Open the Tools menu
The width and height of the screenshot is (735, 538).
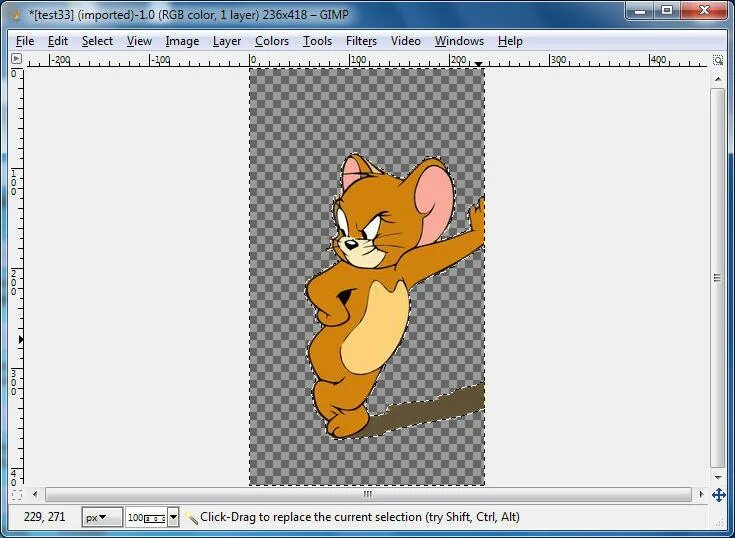317,41
